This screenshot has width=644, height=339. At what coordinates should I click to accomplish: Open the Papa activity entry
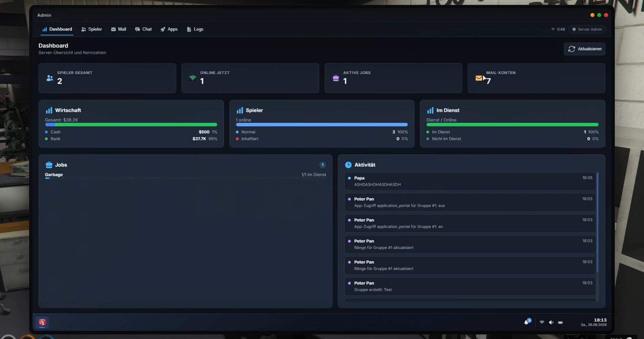[x=470, y=181]
